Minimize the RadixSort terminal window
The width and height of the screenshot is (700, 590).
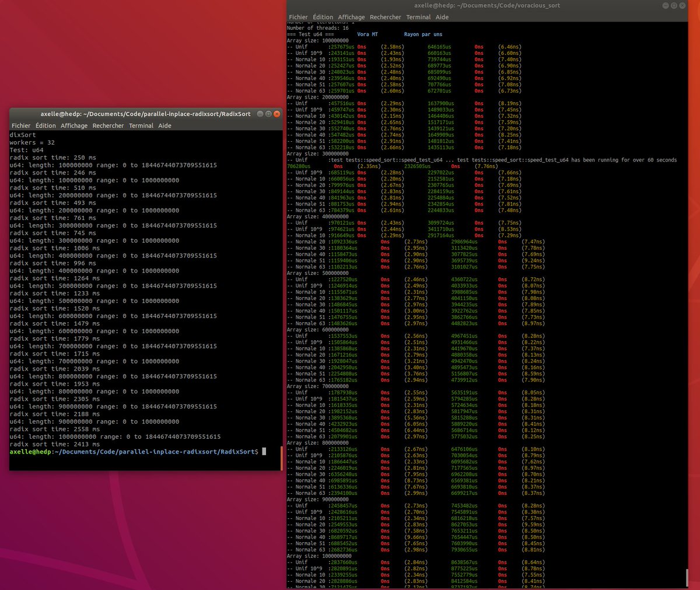(x=259, y=114)
